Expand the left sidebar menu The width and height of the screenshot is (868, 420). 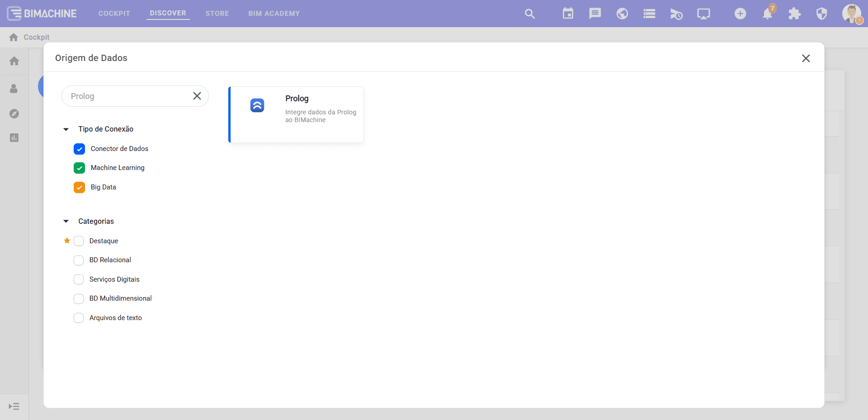coord(14,406)
